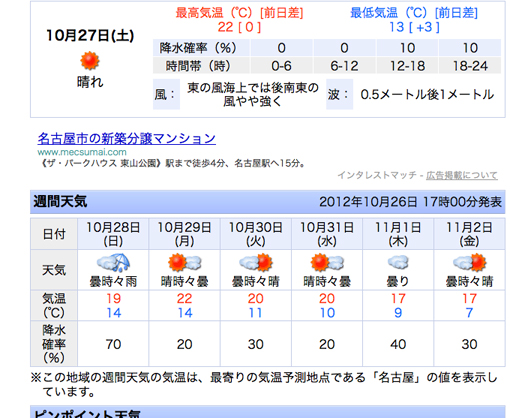Click the 2012年10月26日 17時00分発表 timestamp
510x418 pixels.
point(410,202)
